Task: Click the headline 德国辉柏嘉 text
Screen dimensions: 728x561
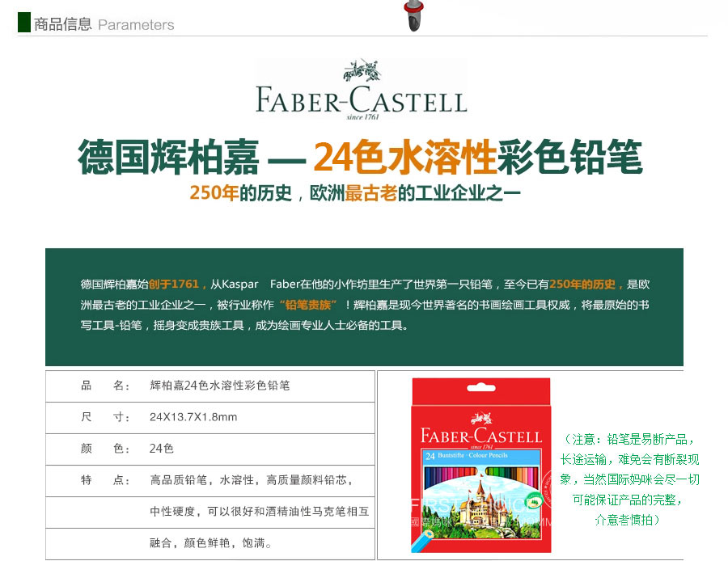Action: (x=168, y=158)
